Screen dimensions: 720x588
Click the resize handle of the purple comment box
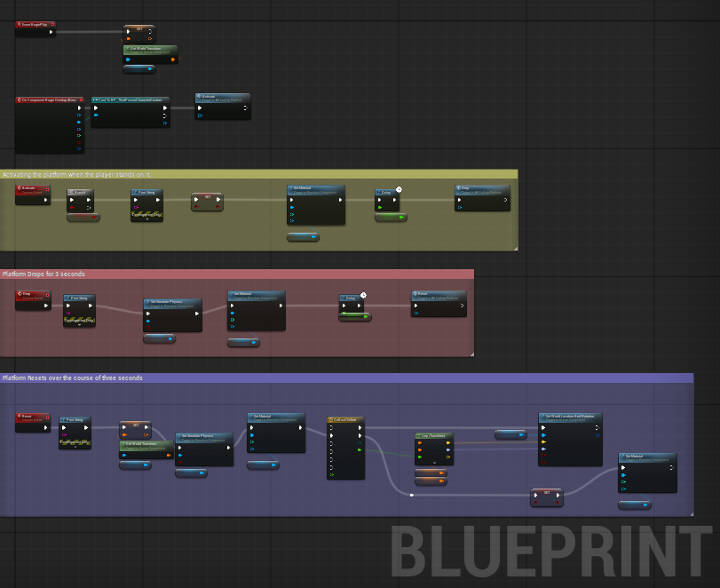tap(691, 514)
